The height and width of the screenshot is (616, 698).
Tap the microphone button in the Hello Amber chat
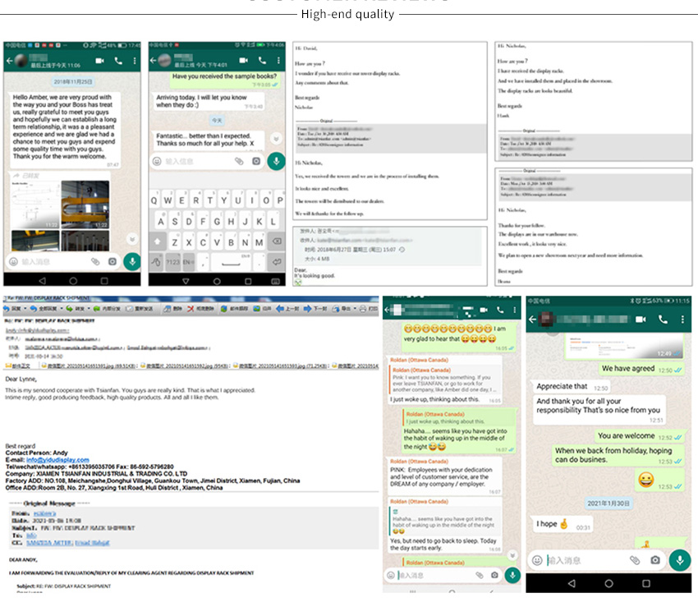click(132, 262)
